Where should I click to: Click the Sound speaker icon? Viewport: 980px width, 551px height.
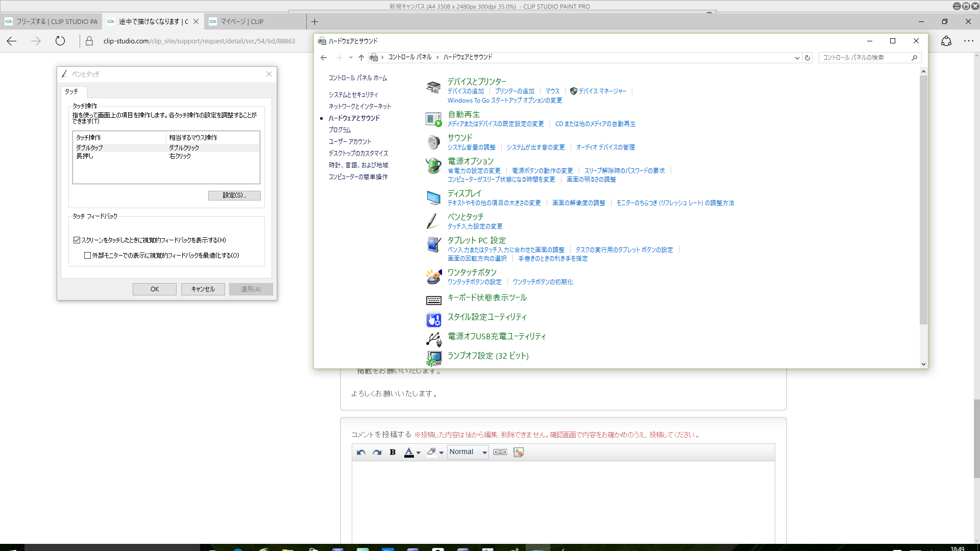coord(433,142)
